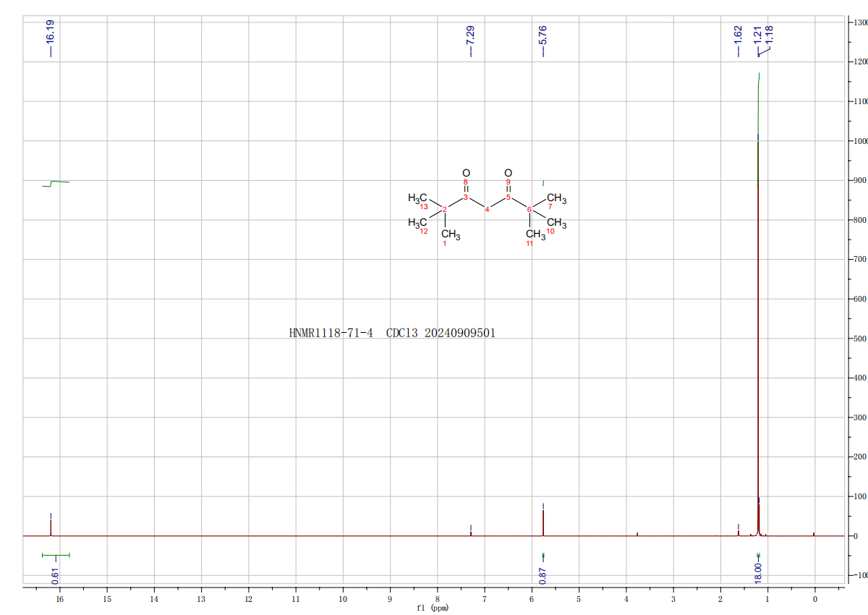This screenshot has width=868, height=615.
Task: Select the central carbon atom numbered 4
Action: (487, 210)
